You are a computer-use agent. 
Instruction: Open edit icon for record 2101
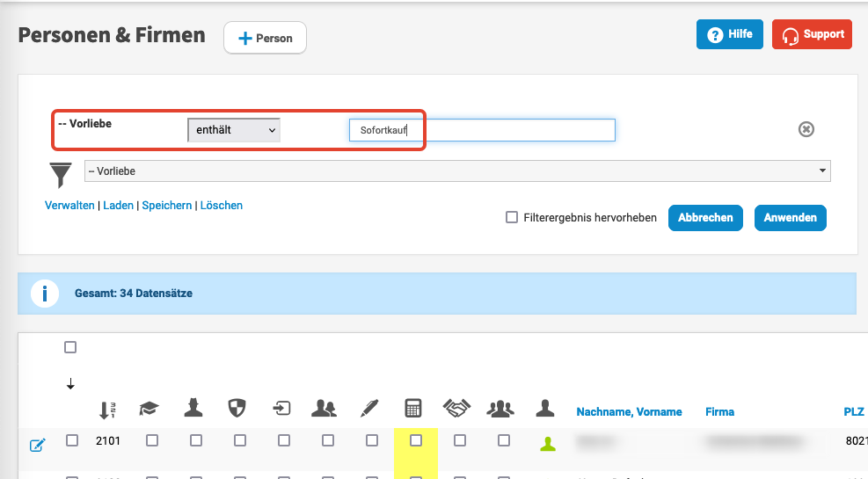coord(37,445)
